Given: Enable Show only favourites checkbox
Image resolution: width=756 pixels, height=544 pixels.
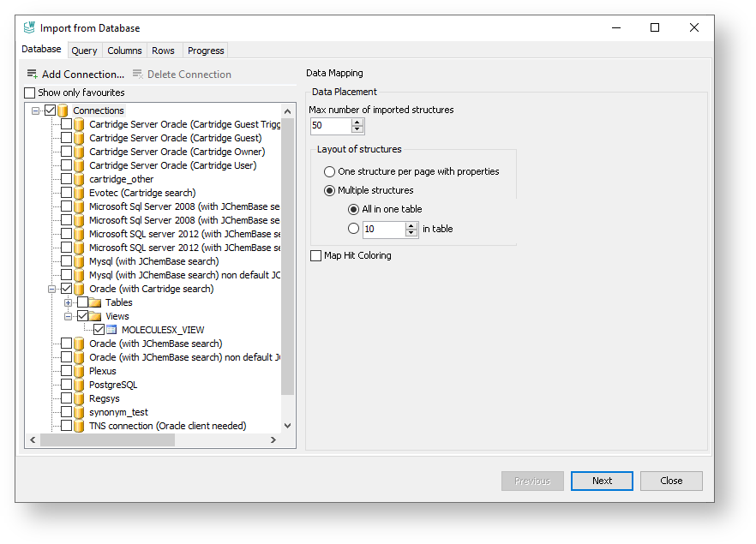Looking at the screenshot, I should pos(30,93).
